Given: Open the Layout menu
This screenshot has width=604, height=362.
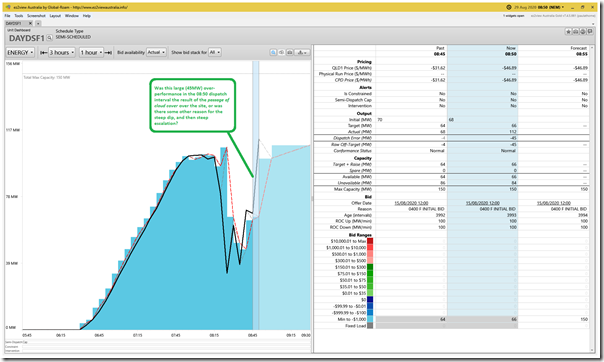Looking at the screenshot, I should click(x=55, y=16).
